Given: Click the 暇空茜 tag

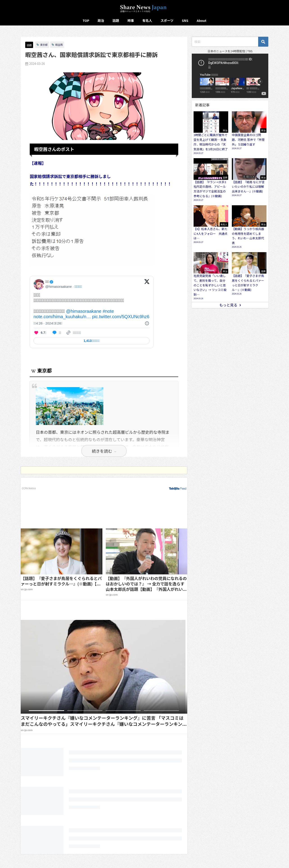Looking at the screenshot, I should (57, 45).
